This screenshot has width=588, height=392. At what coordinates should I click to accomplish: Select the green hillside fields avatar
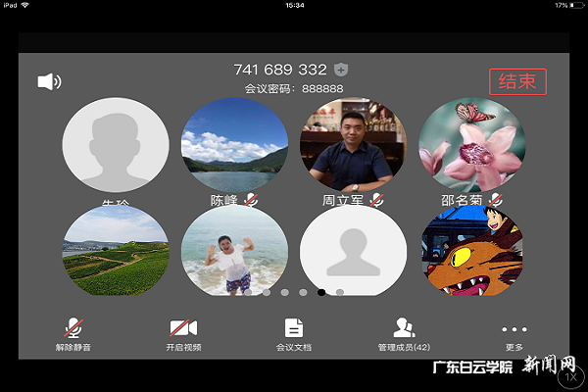coord(116,251)
